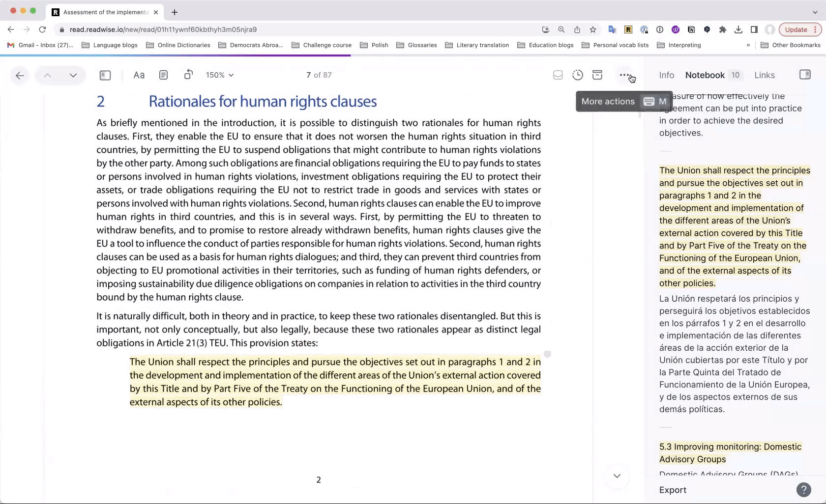Open Interpreting bookmark folder
The height and width of the screenshot is (504, 826).
[x=679, y=45]
